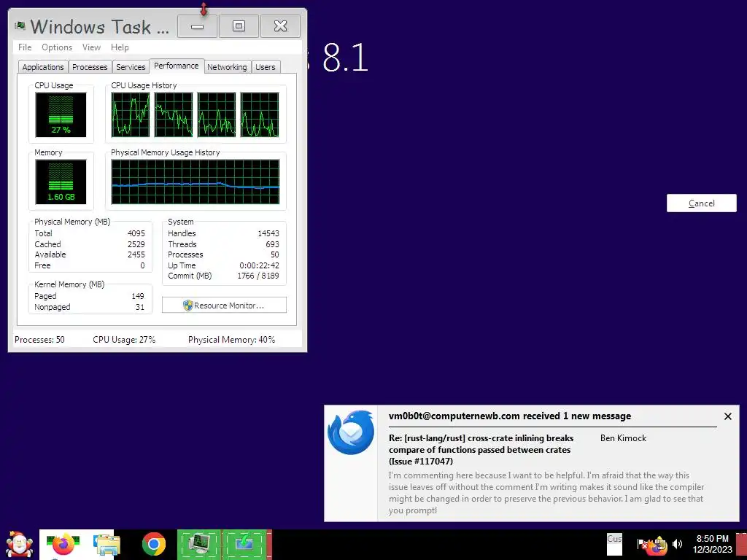Click the Action Center flag icon in the tray
The height and width of the screenshot is (560, 747).
point(642,544)
